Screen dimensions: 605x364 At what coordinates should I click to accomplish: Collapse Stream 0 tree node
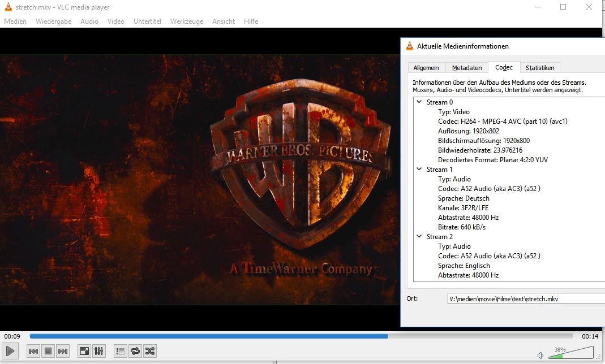(x=419, y=102)
